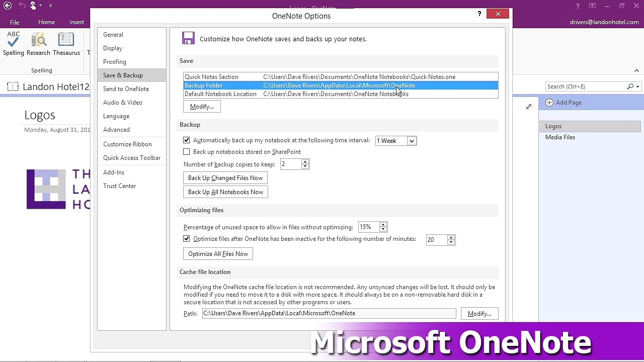Toggle Optimize files after inactivity checkbox
Viewport: 644px width, 362px height.
(x=187, y=239)
